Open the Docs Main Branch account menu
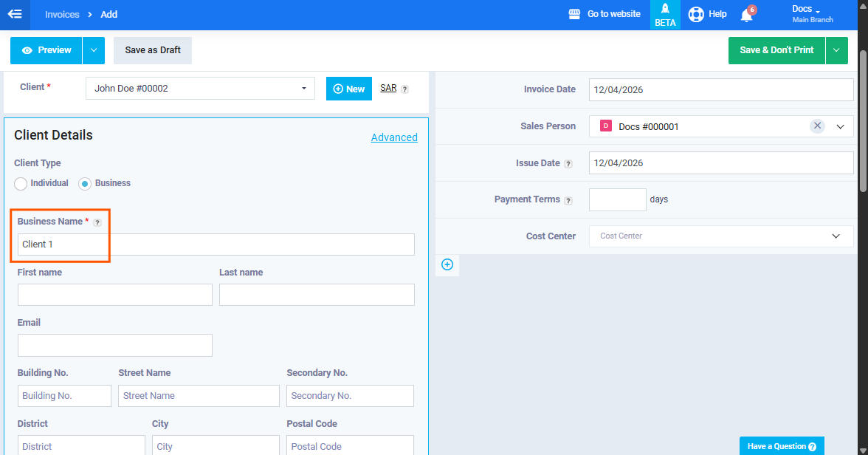 (x=811, y=14)
